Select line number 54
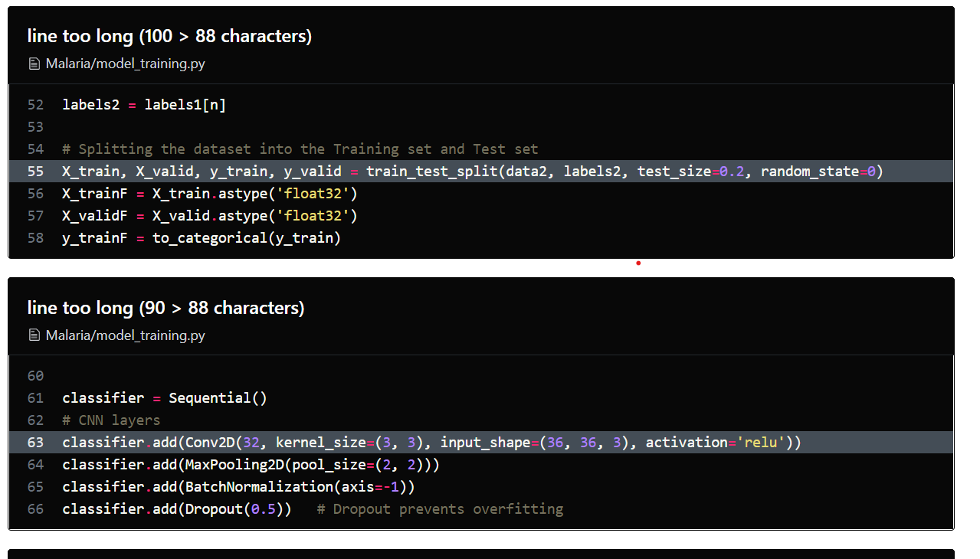Viewport: 980px width, 559px height. coord(35,149)
